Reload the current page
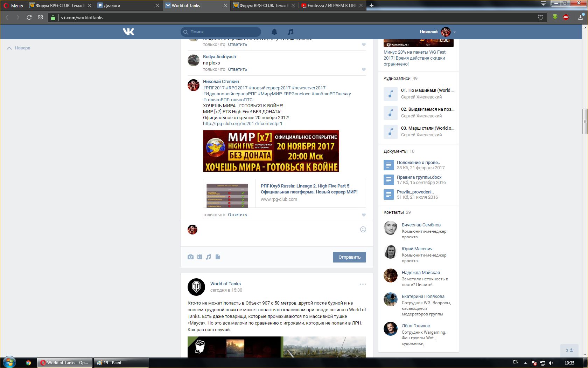588x368 pixels. 29,18
